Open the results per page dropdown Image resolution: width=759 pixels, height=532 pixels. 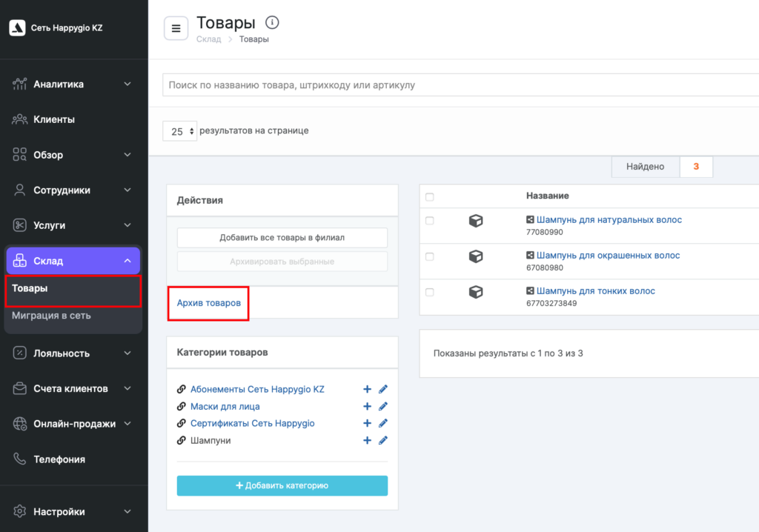pyautogui.click(x=180, y=131)
